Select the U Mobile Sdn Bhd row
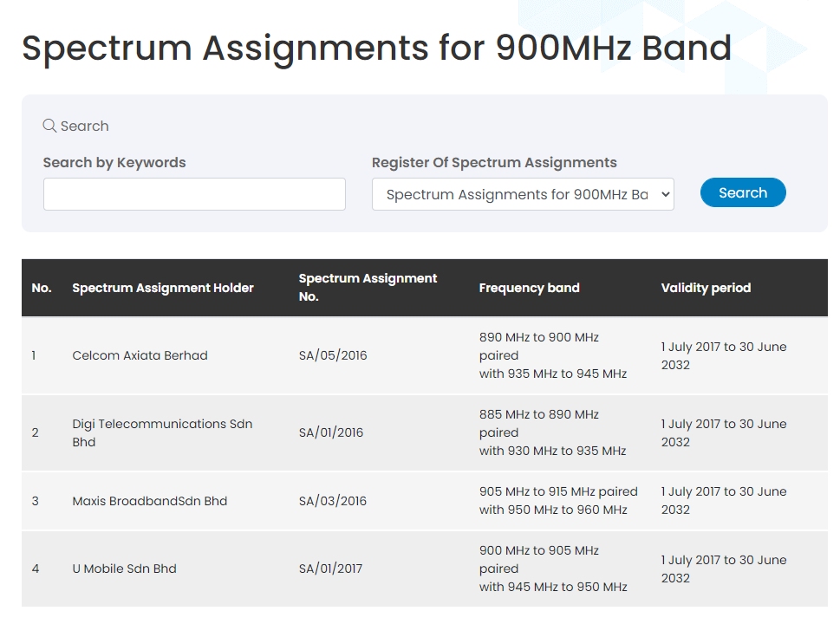This screenshot has width=840, height=624. pyautogui.click(x=424, y=569)
